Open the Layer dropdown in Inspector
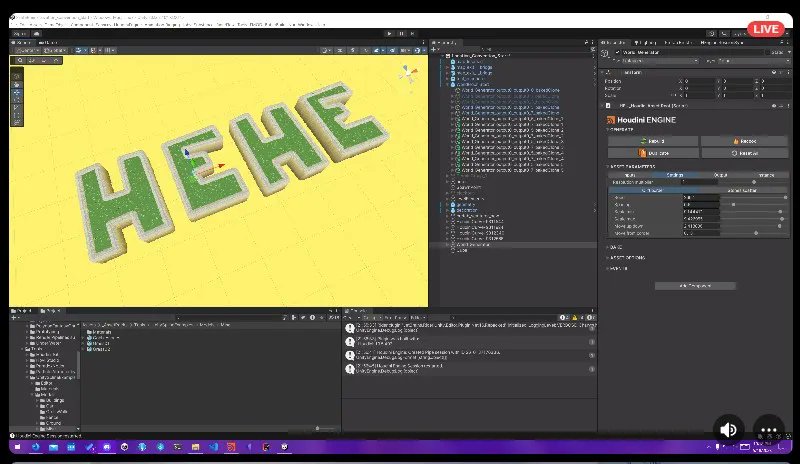Viewport: 800px width, 464px height. pyautogui.click(x=754, y=61)
